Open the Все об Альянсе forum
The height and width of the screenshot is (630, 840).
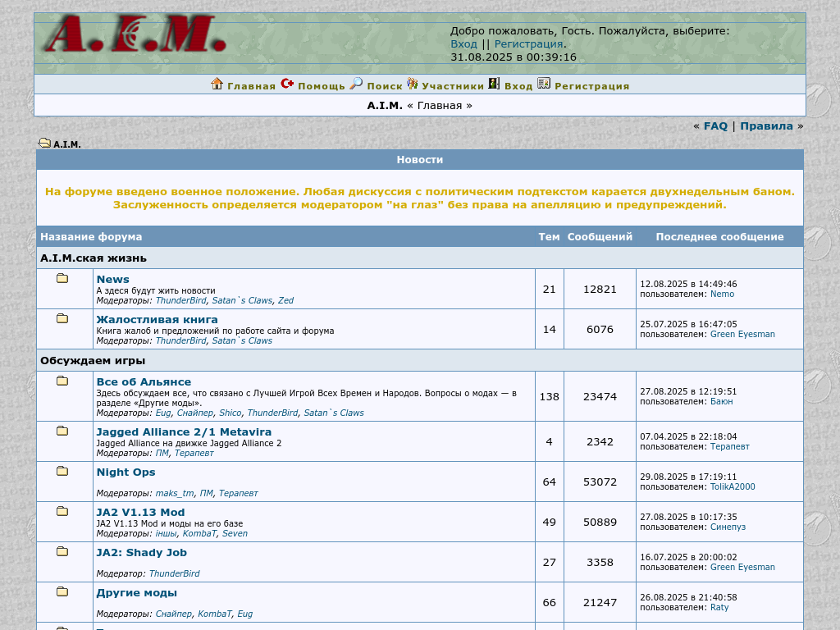point(144,382)
